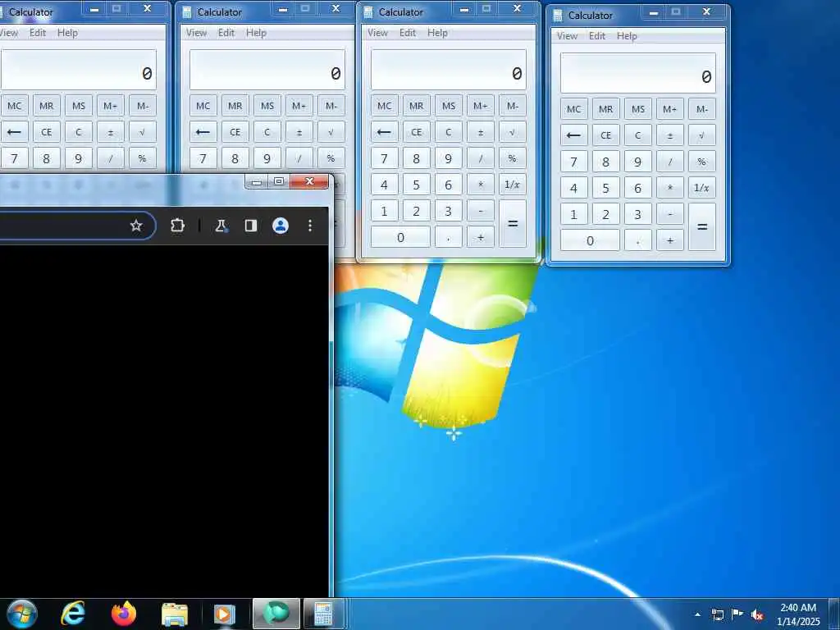Image resolution: width=840 pixels, height=630 pixels.
Task: Open Chrome's three-dot menu
Action: pyautogui.click(x=309, y=226)
